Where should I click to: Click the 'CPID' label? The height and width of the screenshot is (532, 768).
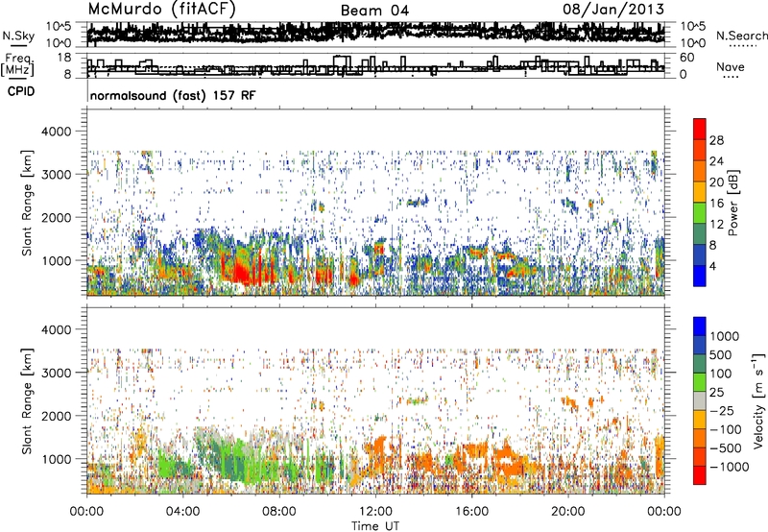click(x=21, y=91)
